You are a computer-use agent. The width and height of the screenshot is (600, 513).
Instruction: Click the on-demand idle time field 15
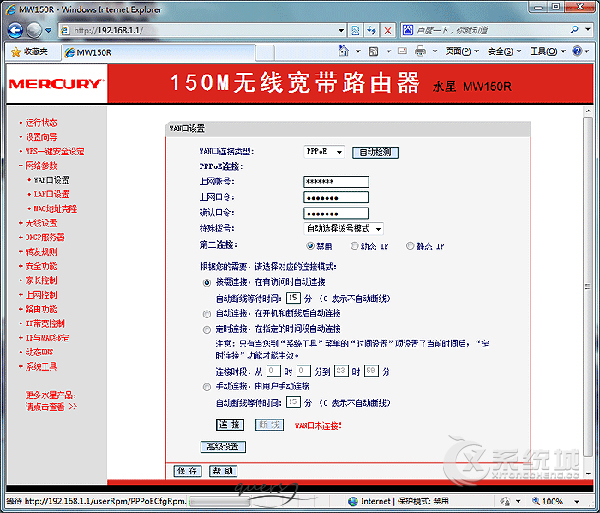[x=293, y=298]
